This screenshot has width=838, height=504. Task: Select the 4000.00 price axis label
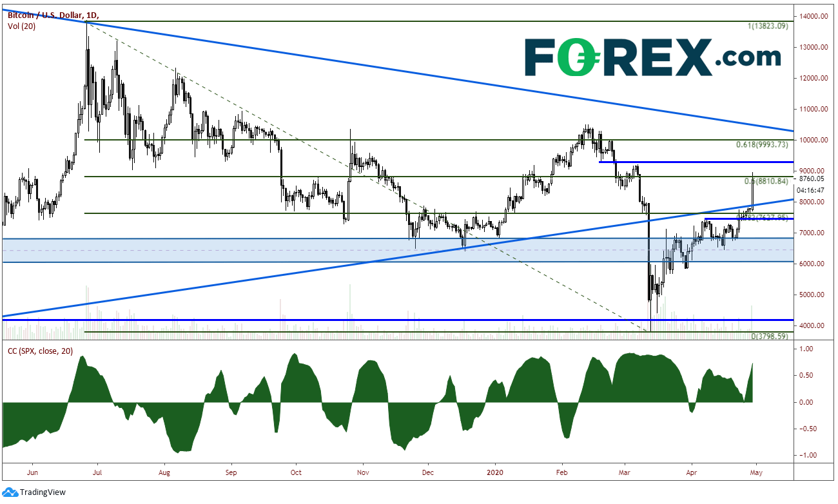[813, 326]
